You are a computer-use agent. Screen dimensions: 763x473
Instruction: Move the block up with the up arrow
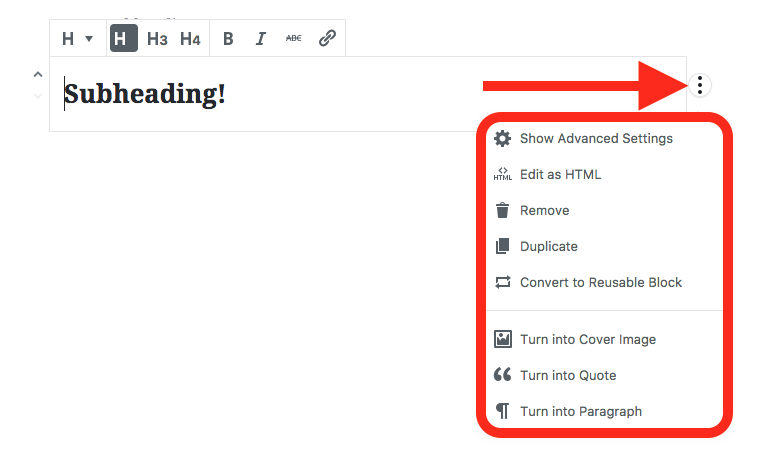[x=37, y=74]
